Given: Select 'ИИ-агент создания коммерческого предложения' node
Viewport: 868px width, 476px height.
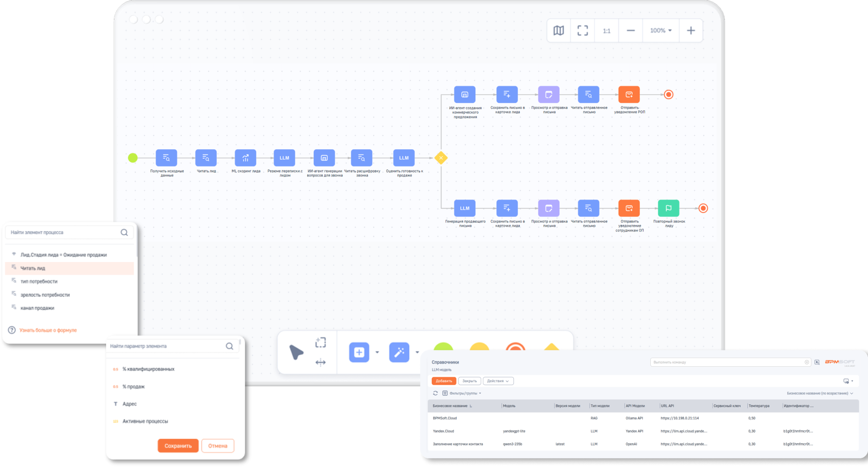Looking at the screenshot, I should (x=465, y=94).
